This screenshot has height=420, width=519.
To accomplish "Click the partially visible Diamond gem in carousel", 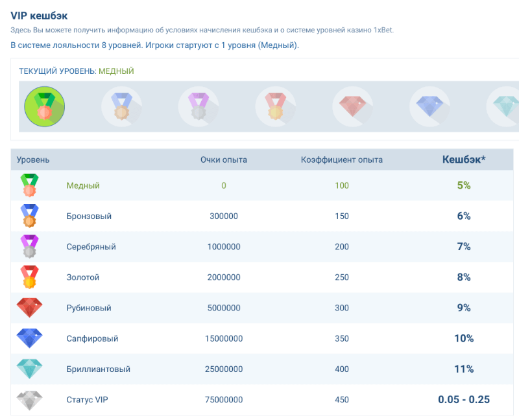I will tap(504, 106).
